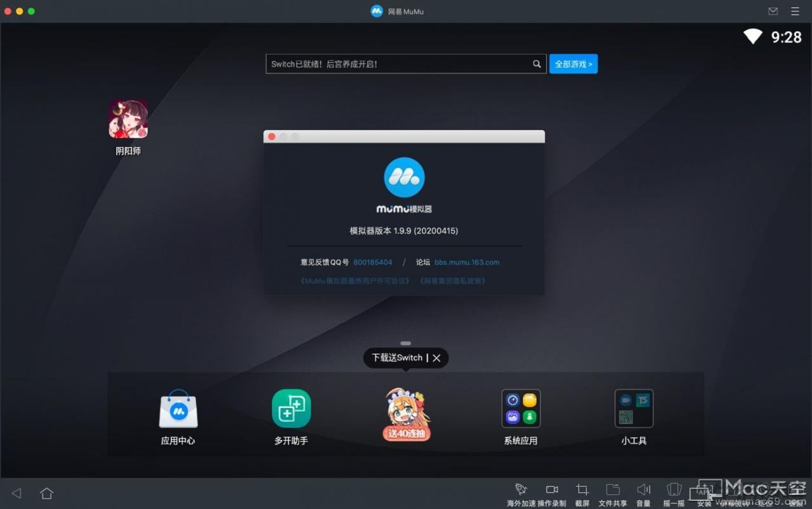This screenshot has width=812, height=509.
Task: Click the 9:28 clock
Action: click(787, 37)
